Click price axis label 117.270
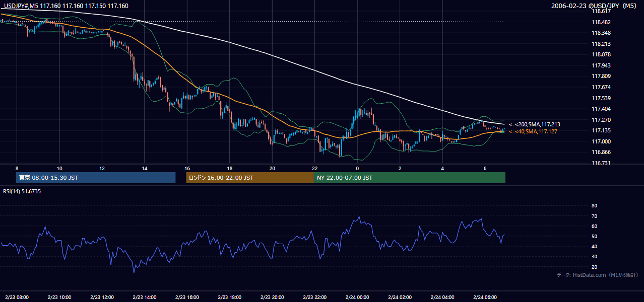The image size is (644, 302). pyautogui.click(x=601, y=120)
